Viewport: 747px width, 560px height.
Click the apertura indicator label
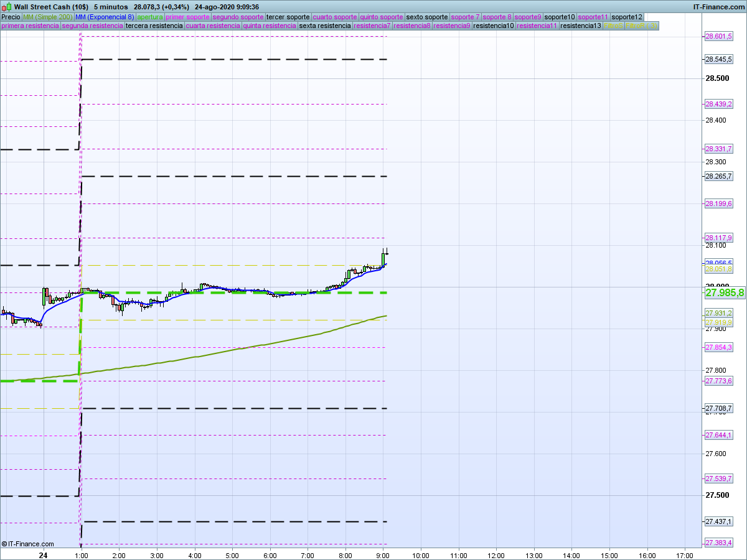point(150,17)
